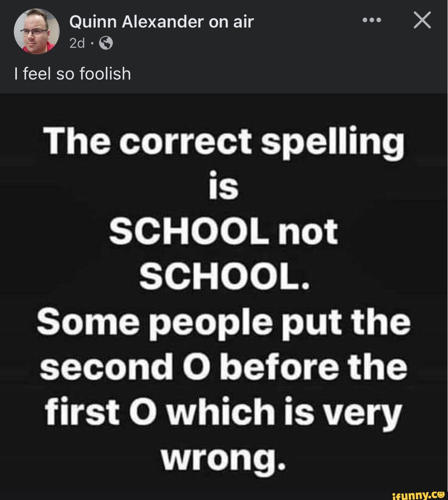Image resolution: width=448 pixels, height=500 pixels.
Task: Click the "first O which is very" line
Action: click(224, 413)
